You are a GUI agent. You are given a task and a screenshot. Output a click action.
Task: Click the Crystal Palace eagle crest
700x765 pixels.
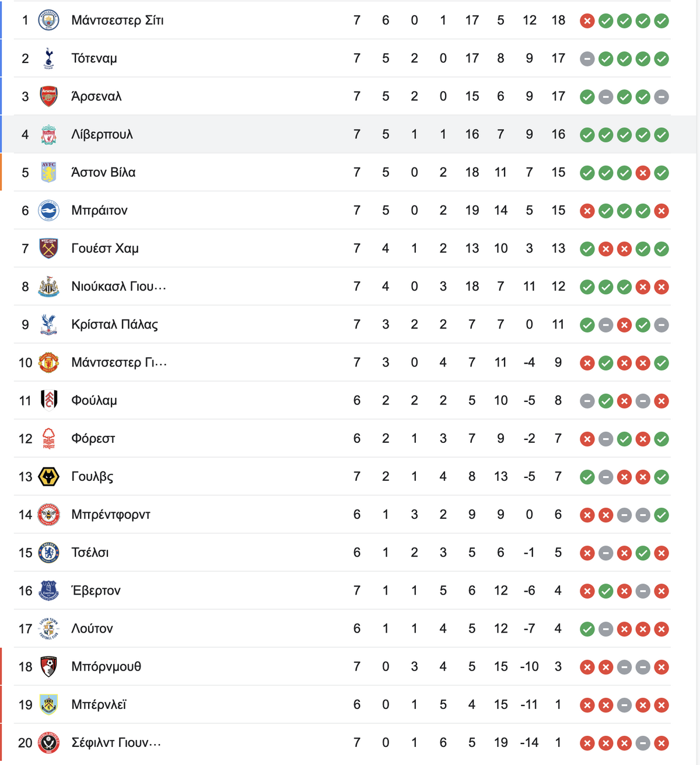[x=48, y=324]
